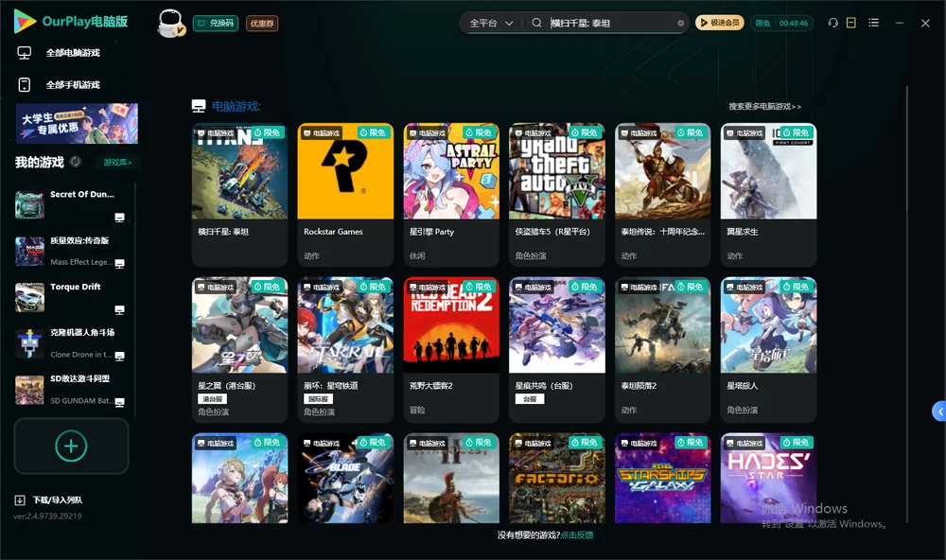Click the 兑换码 redeem code button

click(x=216, y=24)
